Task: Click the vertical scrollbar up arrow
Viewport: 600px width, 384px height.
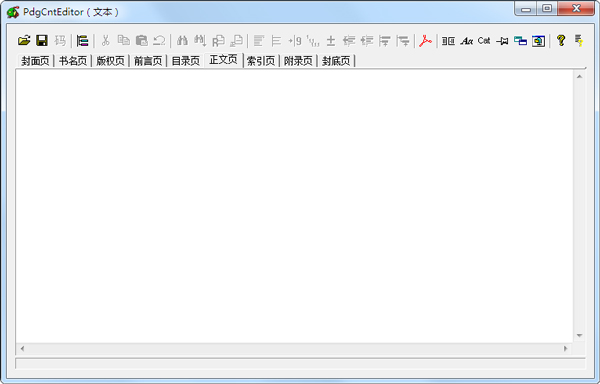Action: coord(579,76)
